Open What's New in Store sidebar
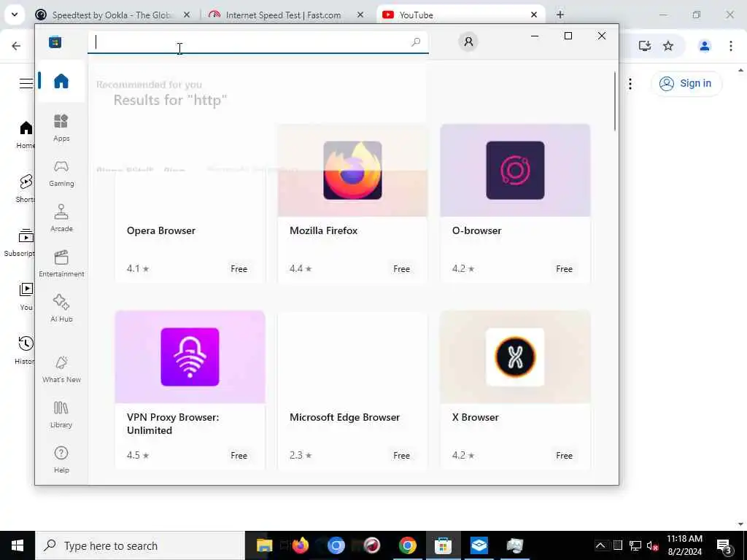This screenshot has height=560, width=747. coord(61,370)
